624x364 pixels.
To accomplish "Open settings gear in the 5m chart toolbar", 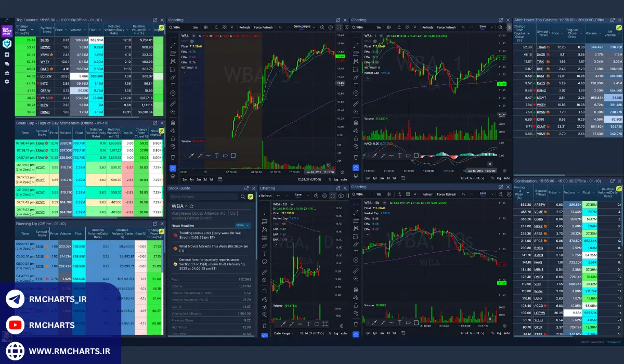I will click(x=330, y=27).
